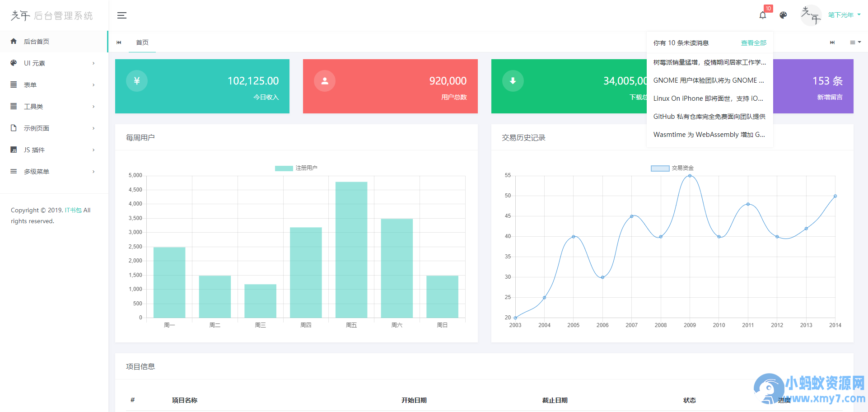The height and width of the screenshot is (412, 868).
Task: Click the list icon beside 表单
Action: (14, 84)
